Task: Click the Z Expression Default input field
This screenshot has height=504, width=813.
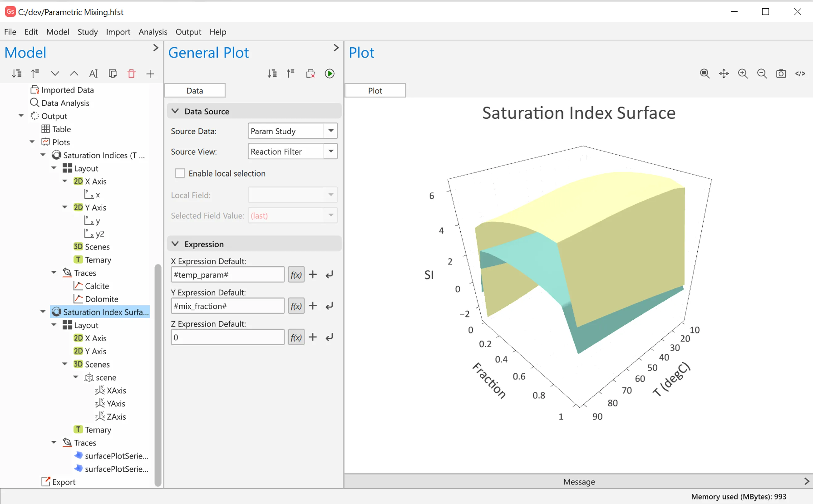Action: [228, 337]
